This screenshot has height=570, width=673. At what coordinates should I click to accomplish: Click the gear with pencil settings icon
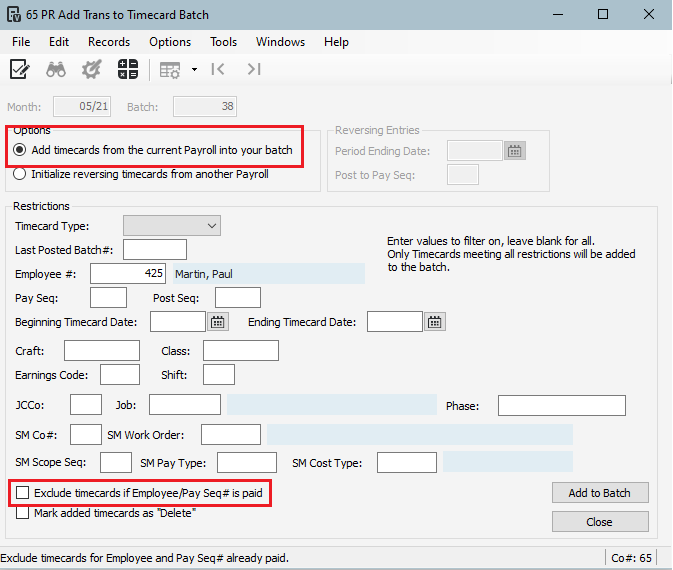pos(91,69)
